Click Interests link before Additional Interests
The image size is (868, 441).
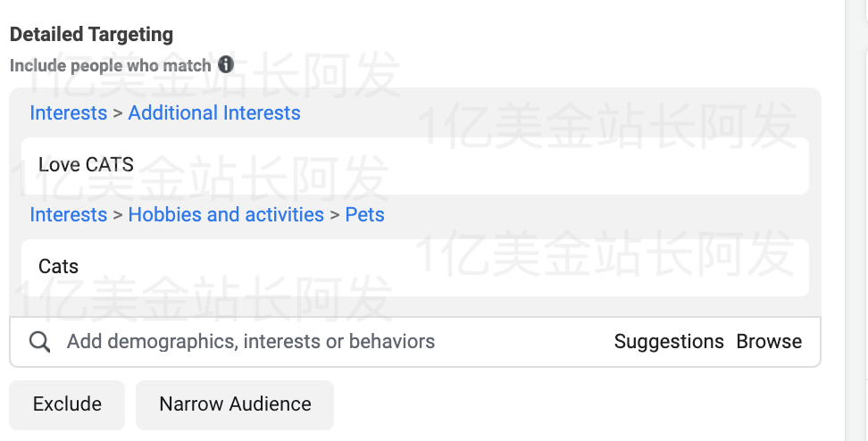click(x=68, y=113)
